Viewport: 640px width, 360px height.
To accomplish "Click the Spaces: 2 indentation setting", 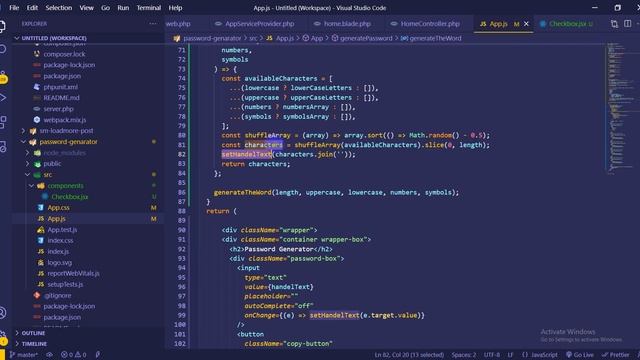I will (463, 355).
